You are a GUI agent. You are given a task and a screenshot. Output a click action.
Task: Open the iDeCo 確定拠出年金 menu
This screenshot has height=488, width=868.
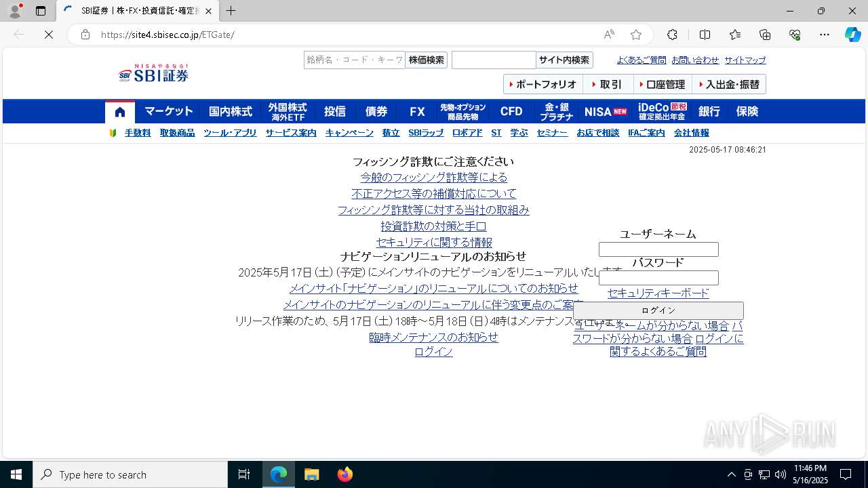(662, 112)
